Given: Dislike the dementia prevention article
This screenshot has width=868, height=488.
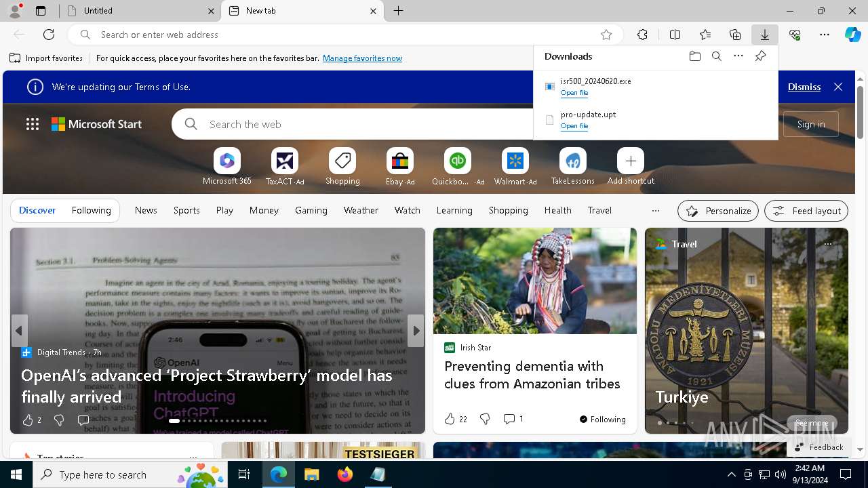Looking at the screenshot, I should pyautogui.click(x=485, y=419).
